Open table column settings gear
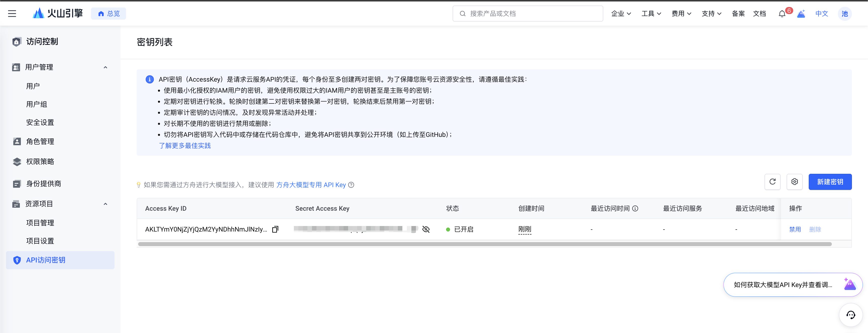Viewport: 868px width, 333px height. 794,182
